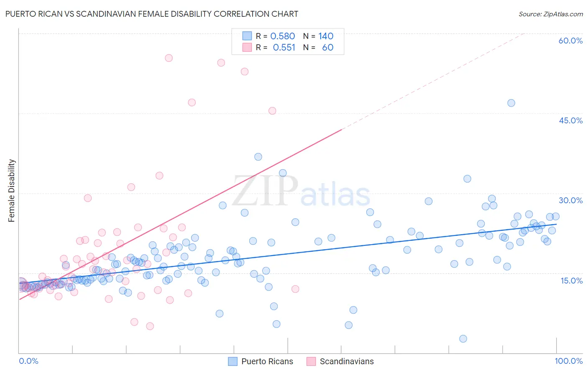
Task: Select the Scandinavians legend label
Action: click(x=347, y=361)
